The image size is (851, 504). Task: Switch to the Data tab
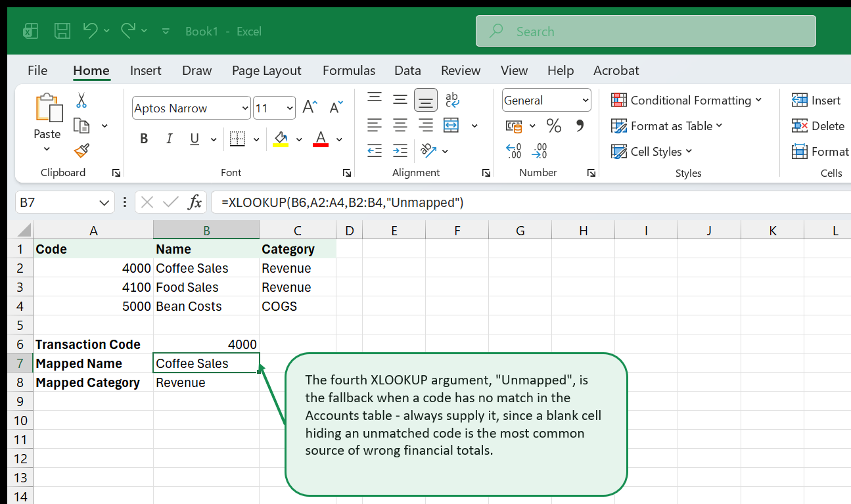(x=407, y=70)
